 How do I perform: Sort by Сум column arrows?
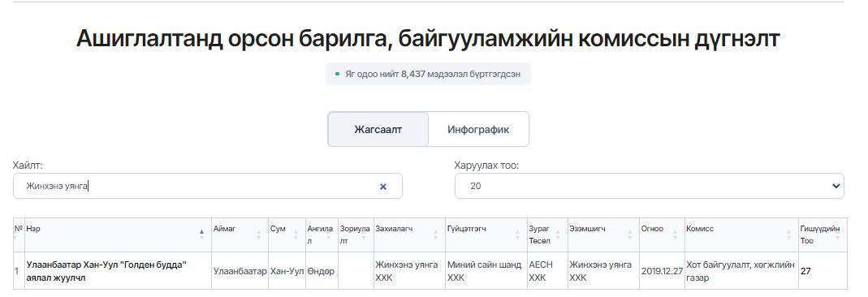(296, 235)
